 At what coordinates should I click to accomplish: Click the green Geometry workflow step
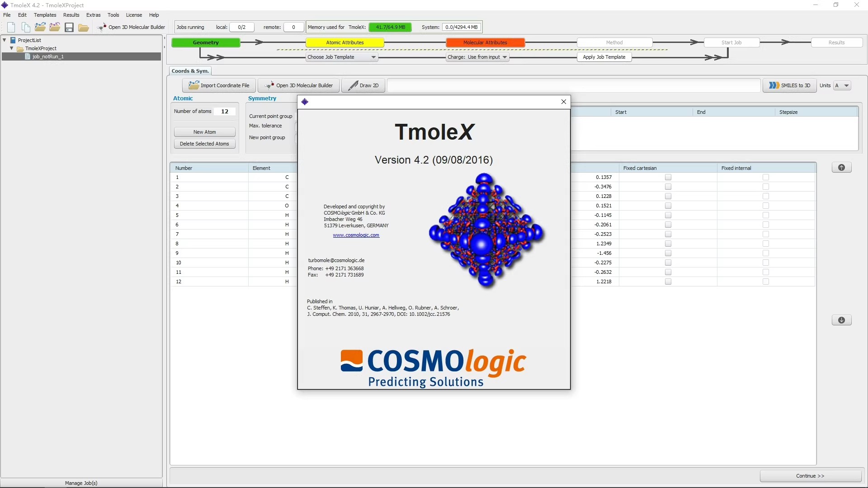[x=206, y=42]
